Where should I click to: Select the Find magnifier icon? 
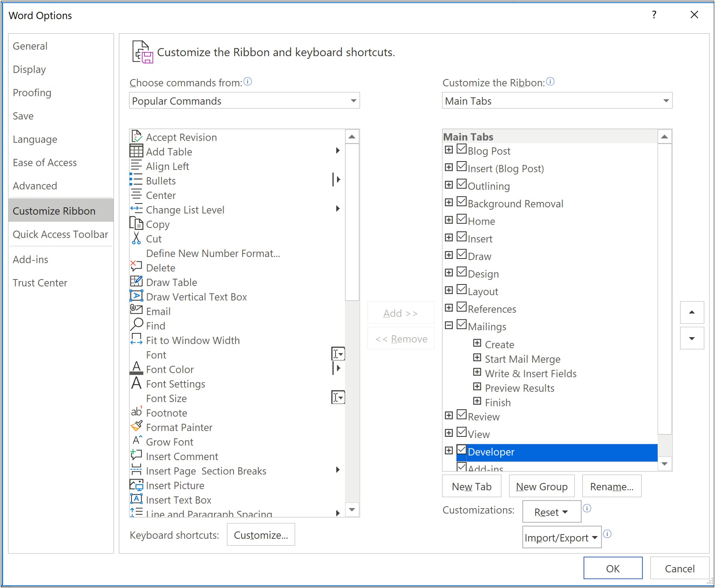(x=136, y=325)
